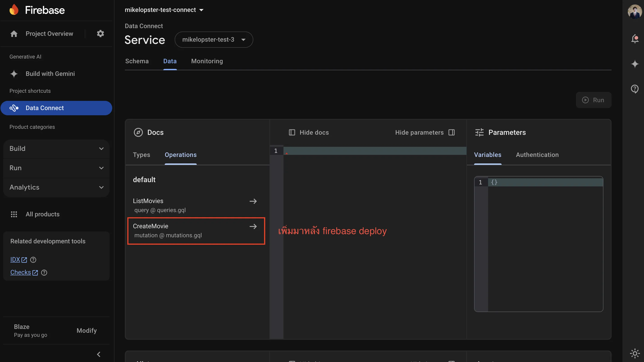
Task: Click the Run play icon
Action: click(585, 100)
